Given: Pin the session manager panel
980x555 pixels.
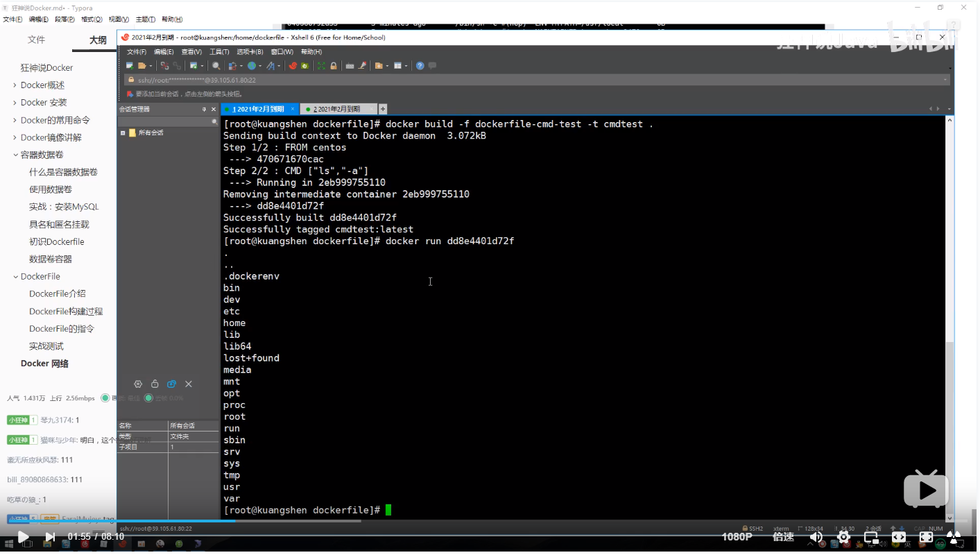Looking at the screenshot, I should [204, 110].
